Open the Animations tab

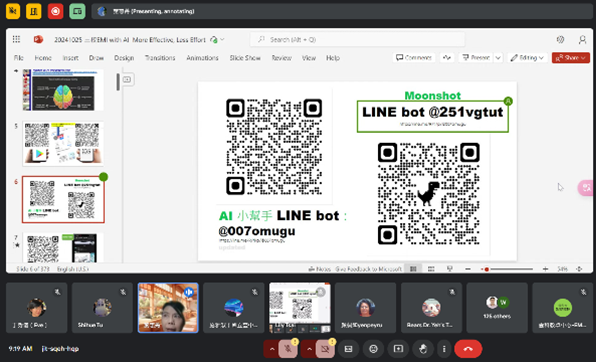[x=202, y=58]
